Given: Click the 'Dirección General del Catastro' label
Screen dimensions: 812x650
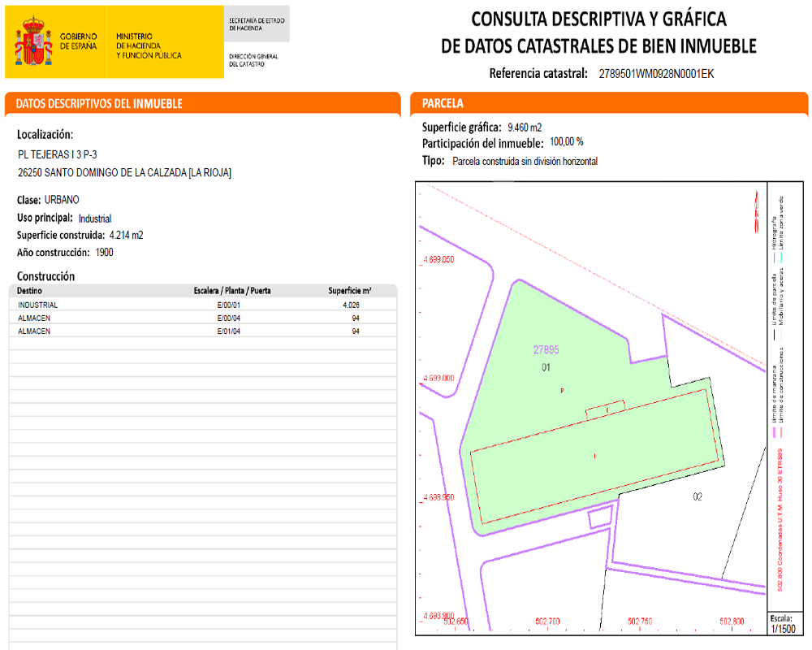Looking at the screenshot, I should tap(253, 60).
